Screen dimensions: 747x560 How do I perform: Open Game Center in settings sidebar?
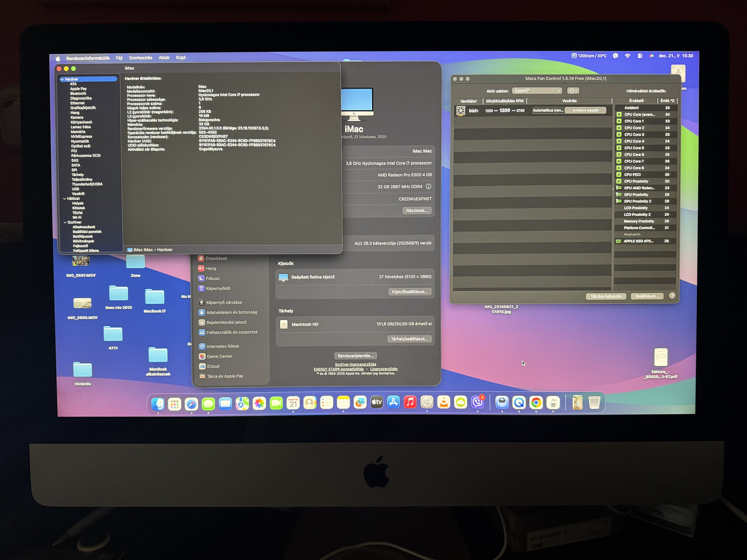pos(215,356)
